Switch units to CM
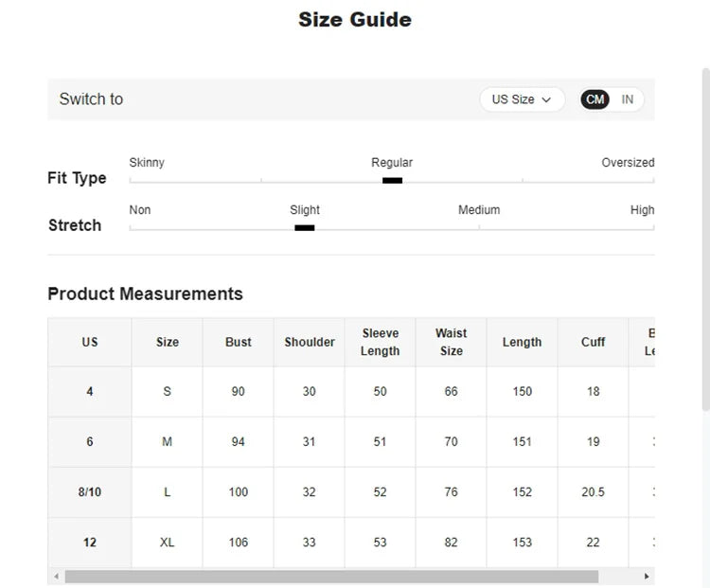Viewport: 710px width, 588px height. coord(595,99)
